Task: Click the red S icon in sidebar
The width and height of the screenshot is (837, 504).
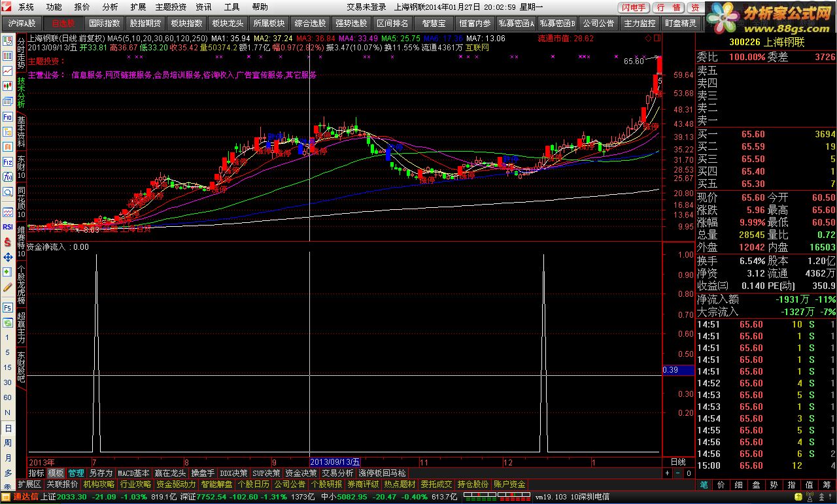Action: 8,242
